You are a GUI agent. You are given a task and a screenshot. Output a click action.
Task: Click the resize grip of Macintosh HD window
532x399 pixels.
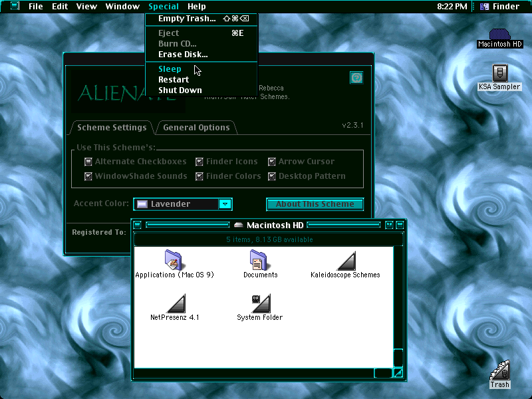pyautogui.click(x=398, y=373)
